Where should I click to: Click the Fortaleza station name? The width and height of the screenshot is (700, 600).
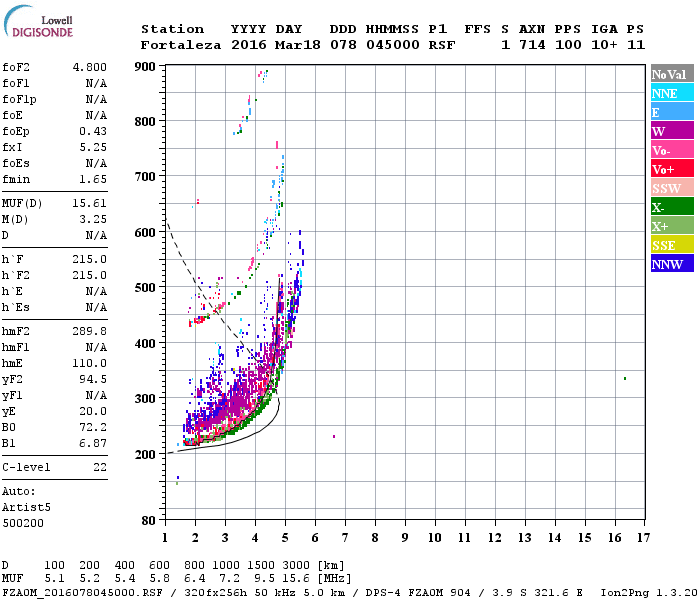click(181, 45)
